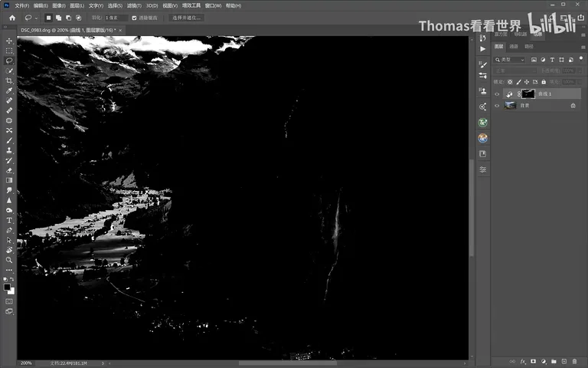Screen dimensions: 588x368
Task: Expand the toolbox double-arrow toggle
Action: (x=5, y=27)
